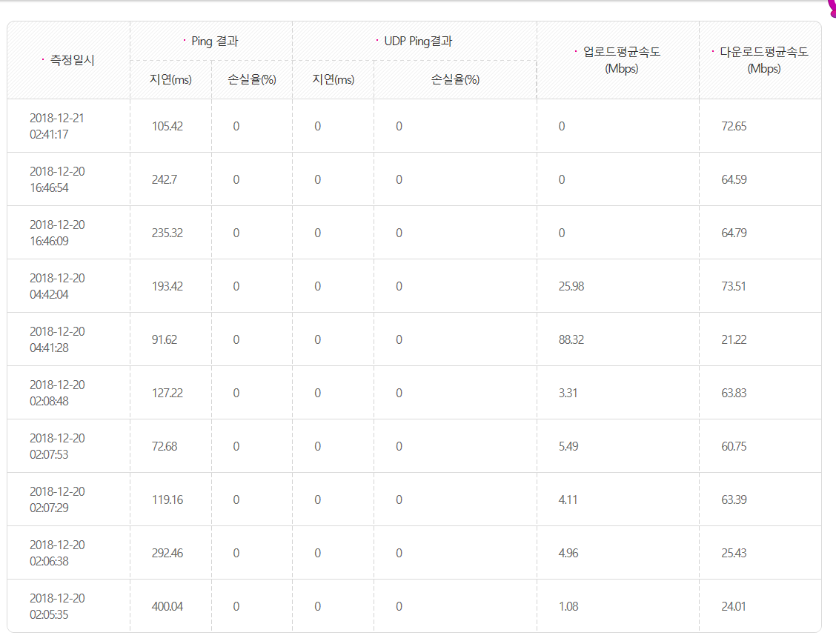Screen dimensions: 836x644
Task: Select the 2018-12-21 02:41:17 timestamp row
Action: tap(57, 126)
